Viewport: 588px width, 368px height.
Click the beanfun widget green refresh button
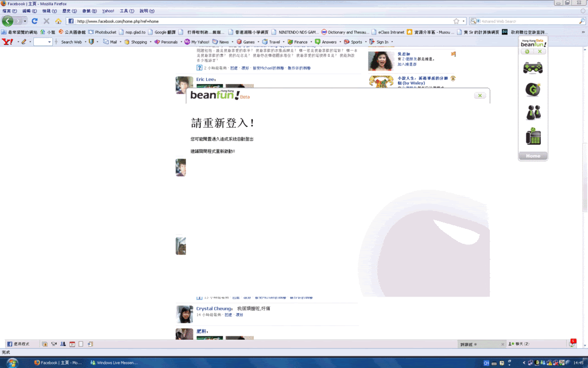click(x=527, y=51)
